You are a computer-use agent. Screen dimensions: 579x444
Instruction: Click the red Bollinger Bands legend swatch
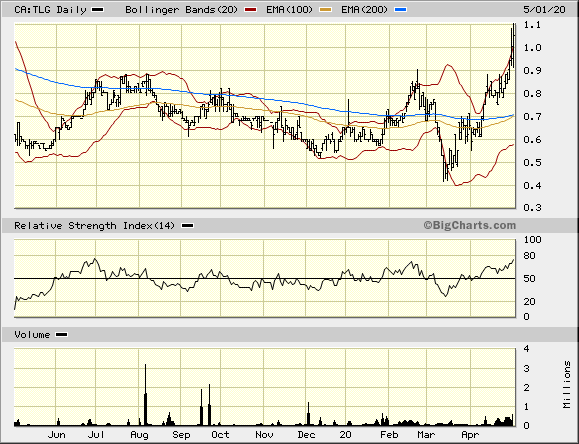tap(250, 10)
